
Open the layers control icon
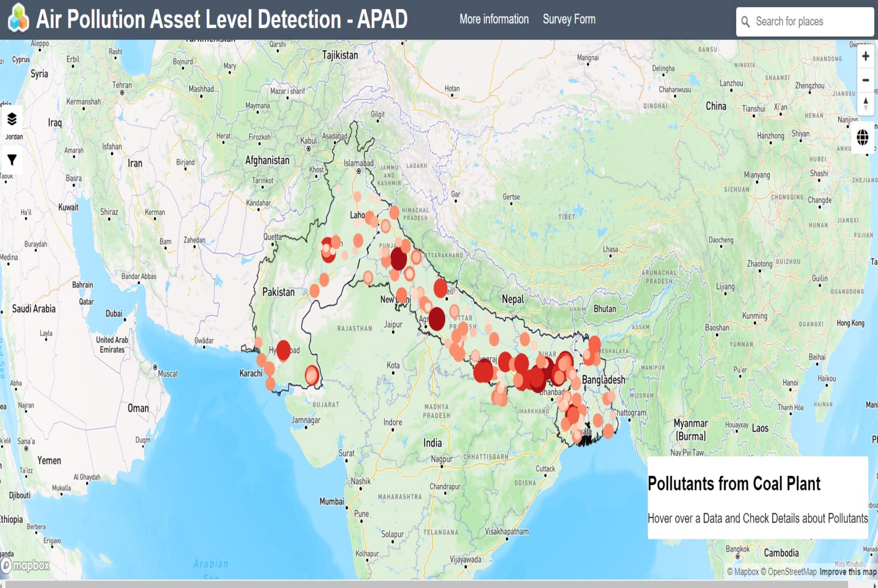tap(12, 119)
